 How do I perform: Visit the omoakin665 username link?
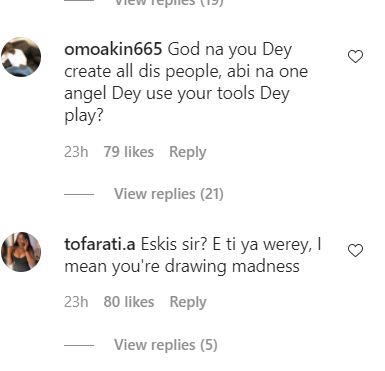tap(113, 49)
